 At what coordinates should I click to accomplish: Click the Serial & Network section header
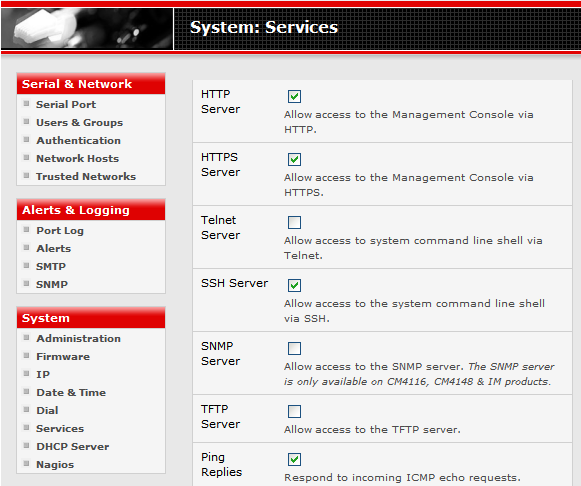[91, 84]
